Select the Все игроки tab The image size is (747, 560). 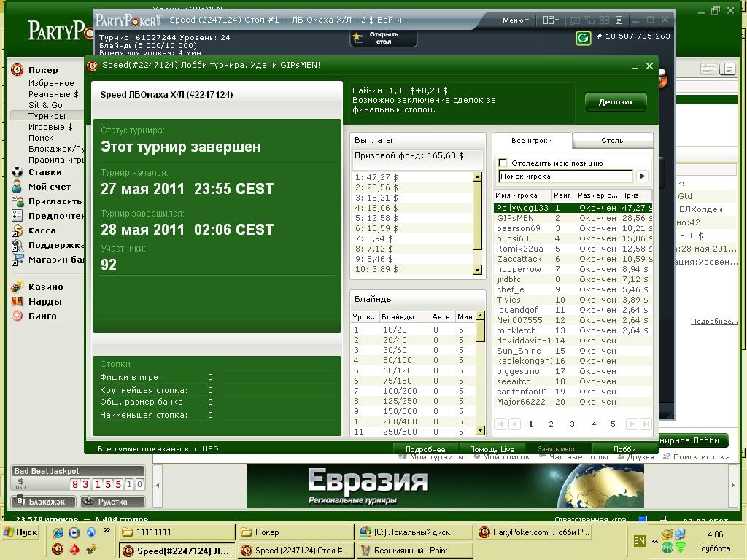click(532, 141)
